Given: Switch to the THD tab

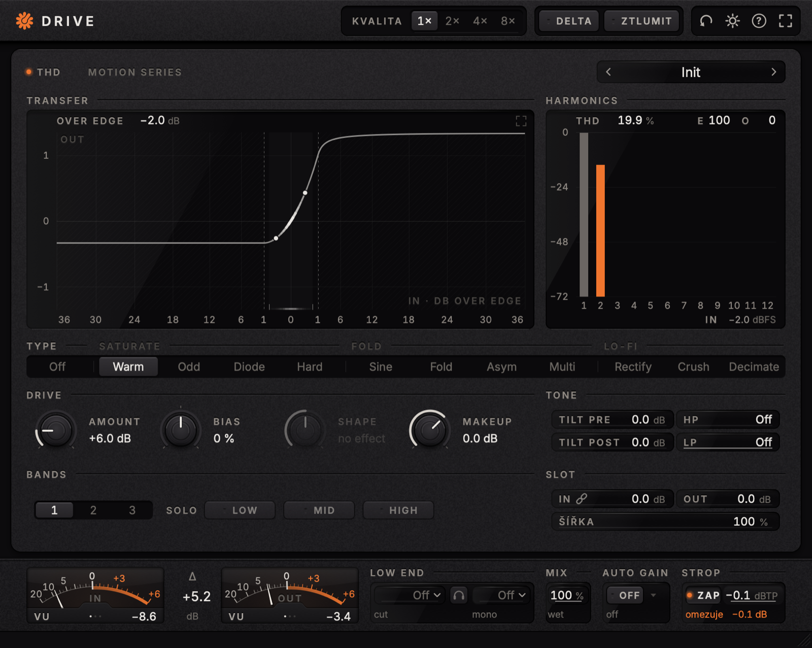Looking at the screenshot, I should [44, 72].
